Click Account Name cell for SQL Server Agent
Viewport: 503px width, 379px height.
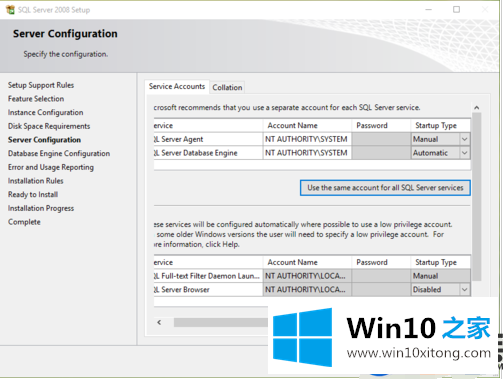click(x=307, y=139)
